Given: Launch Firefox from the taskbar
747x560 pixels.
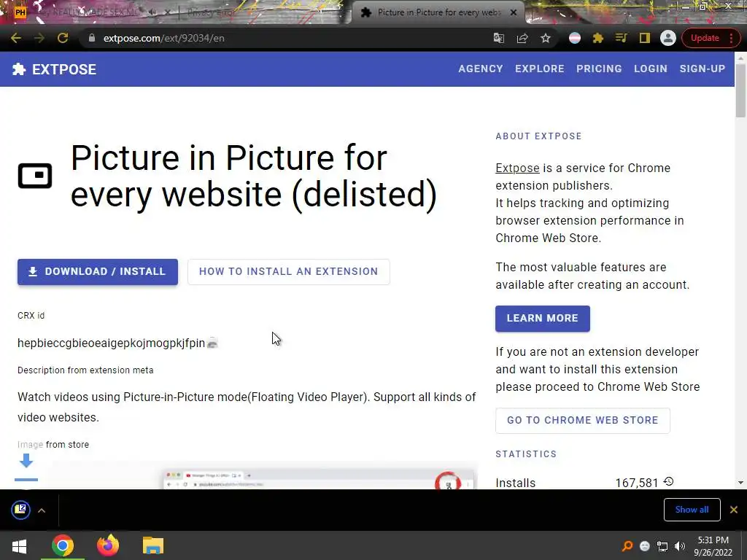Looking at the screenshot, I should tap(108, 545).
